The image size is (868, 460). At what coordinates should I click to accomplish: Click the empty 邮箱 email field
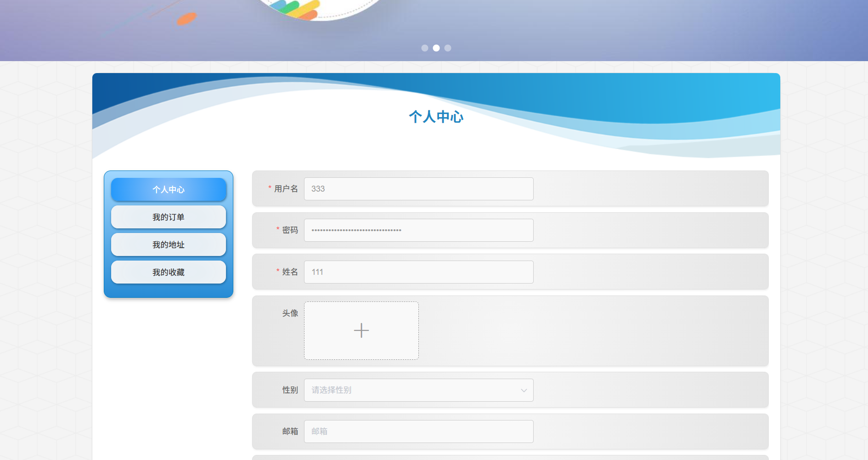click(x=419, y=432)
